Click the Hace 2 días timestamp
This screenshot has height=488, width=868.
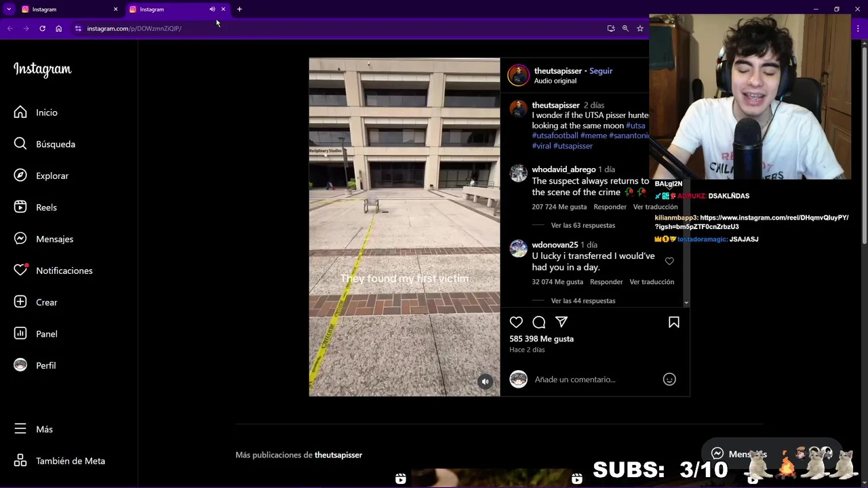coord(527,350)
